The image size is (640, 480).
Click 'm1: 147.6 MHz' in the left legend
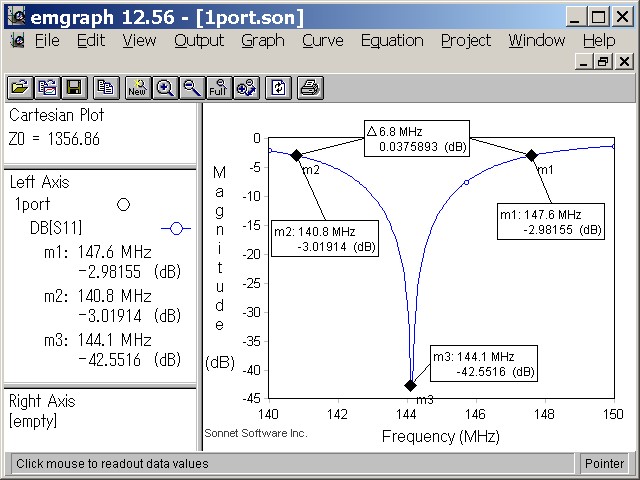[x=98, y=252]
